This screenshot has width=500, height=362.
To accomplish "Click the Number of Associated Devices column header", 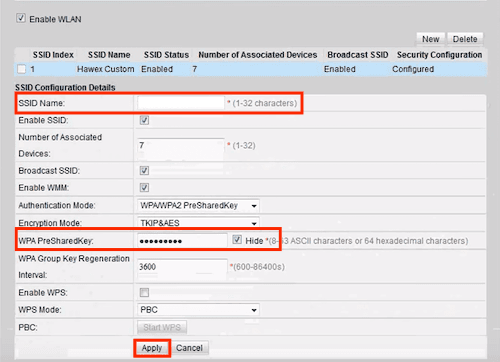I will tap(258, 55).
